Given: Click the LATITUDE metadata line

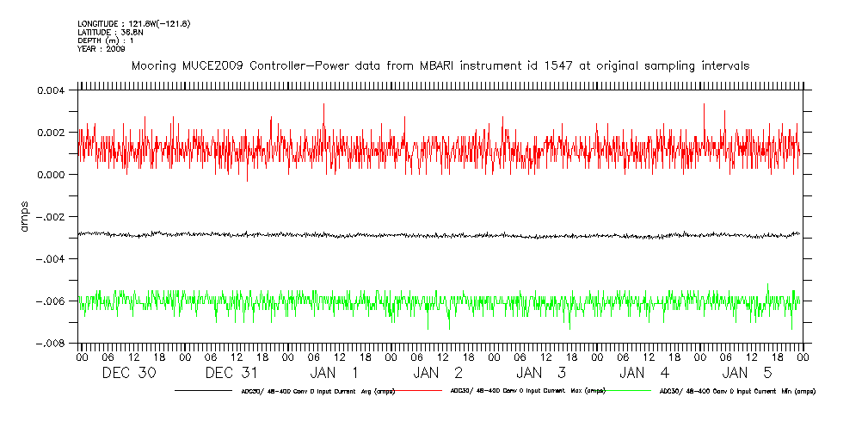Looking at the screenshot, I should (x=110, y=33).
